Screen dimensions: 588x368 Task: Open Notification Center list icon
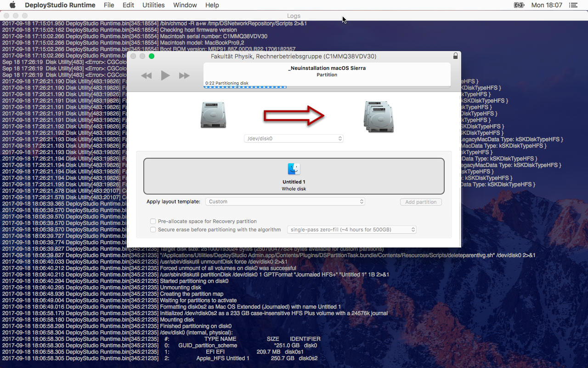(x=573, y=5)
